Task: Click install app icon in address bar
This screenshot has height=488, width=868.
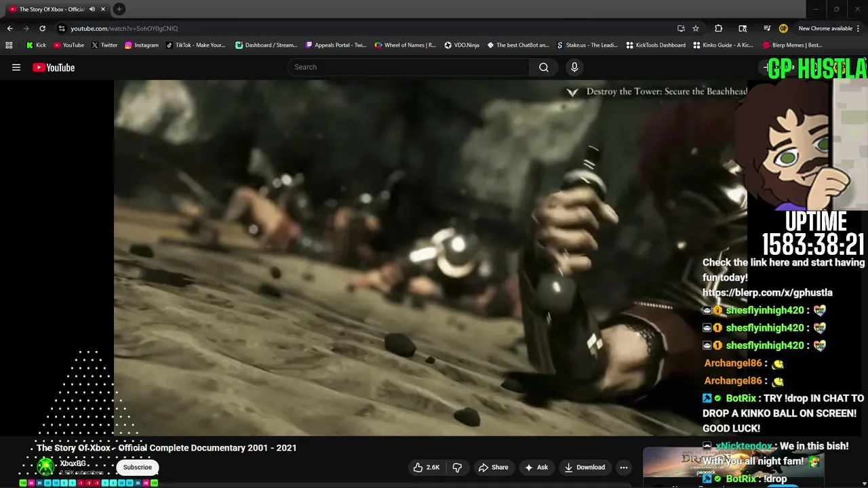Action: 681,28
